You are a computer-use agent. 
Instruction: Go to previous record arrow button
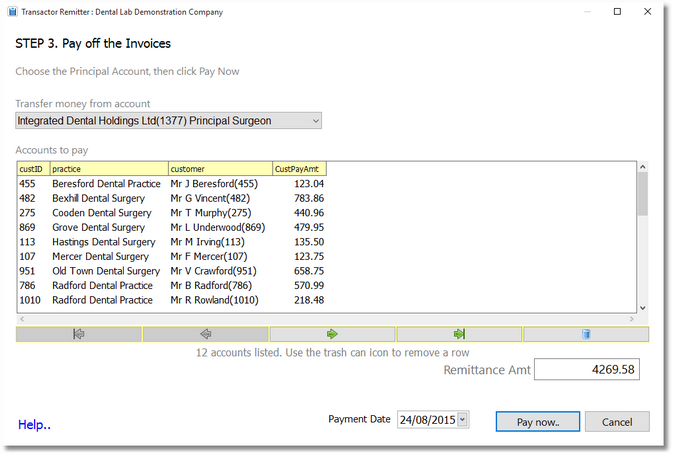coord(206,334)
